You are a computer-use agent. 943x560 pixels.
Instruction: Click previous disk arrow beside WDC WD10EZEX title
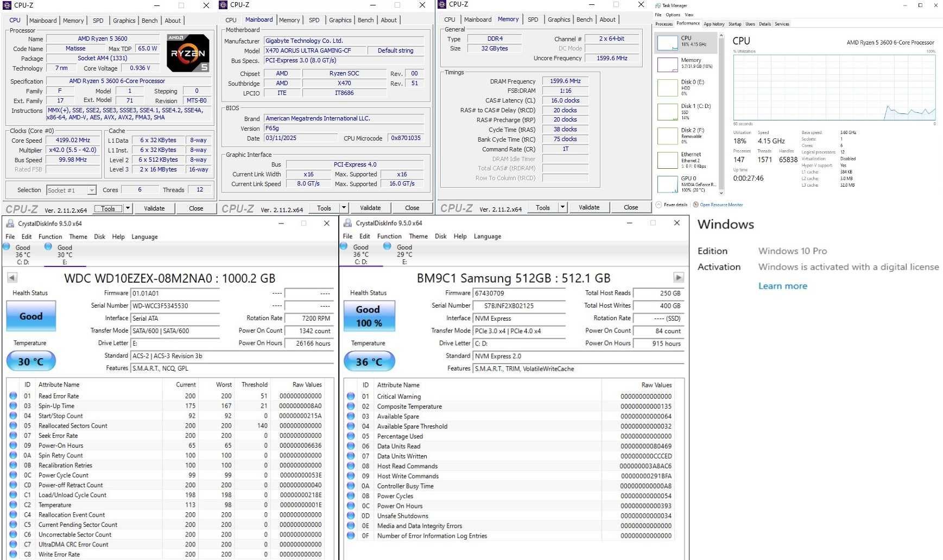coord(12,278)
